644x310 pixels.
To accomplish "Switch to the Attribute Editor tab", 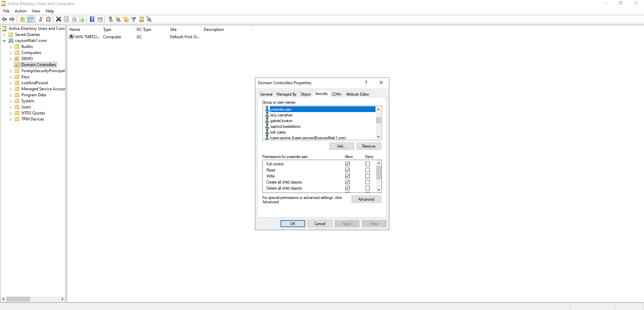I will click(357, 94).
